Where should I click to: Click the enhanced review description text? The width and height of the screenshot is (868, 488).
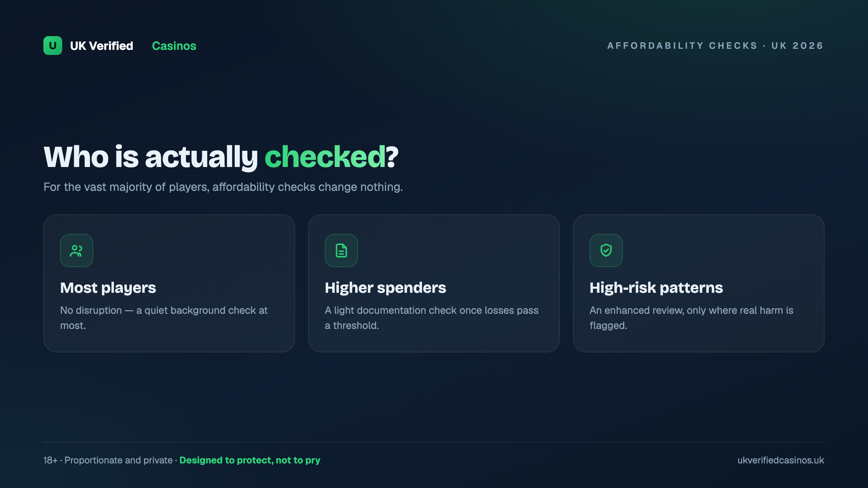click(x=692, y=318)
